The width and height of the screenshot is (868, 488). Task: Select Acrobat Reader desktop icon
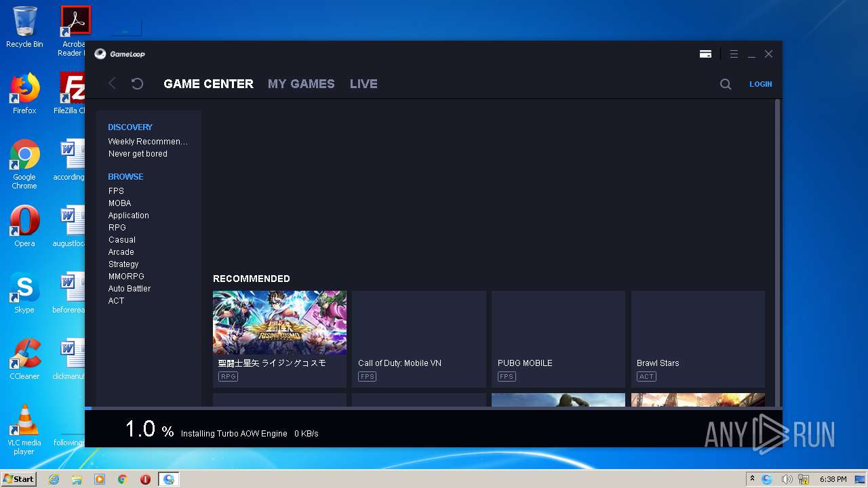73,31
